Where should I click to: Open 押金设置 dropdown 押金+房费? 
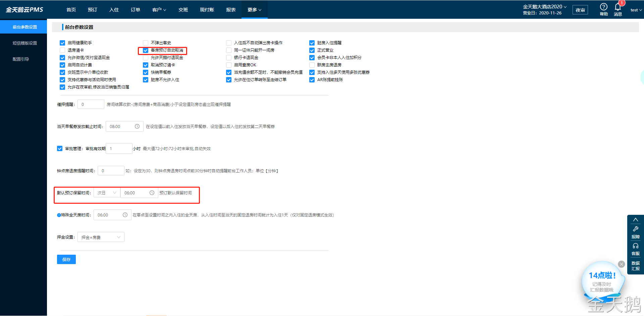[x=101, y=237]
